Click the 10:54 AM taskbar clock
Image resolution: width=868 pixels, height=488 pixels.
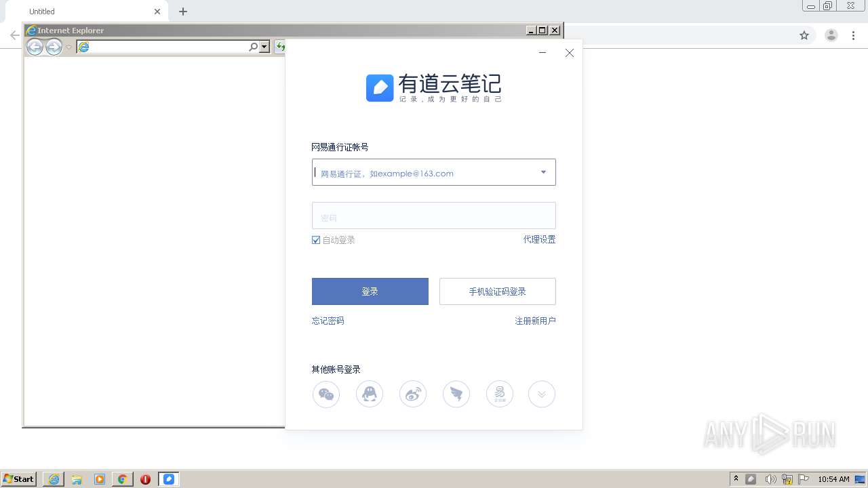833,479
